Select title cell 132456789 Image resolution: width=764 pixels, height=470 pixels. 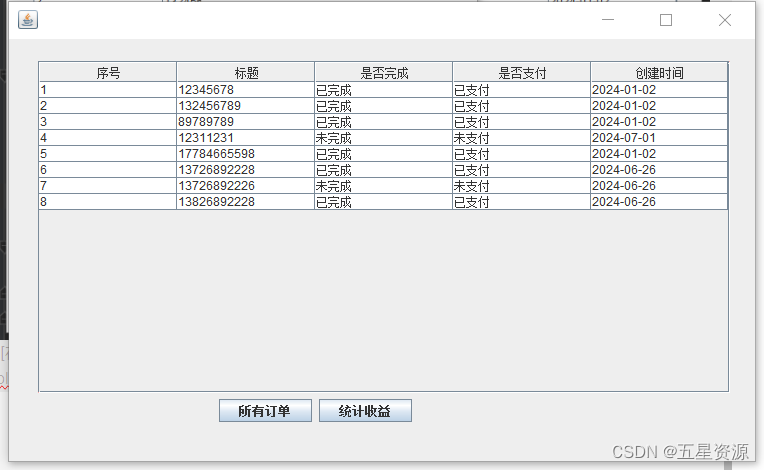pyautogui.click(x=246, y=106)
